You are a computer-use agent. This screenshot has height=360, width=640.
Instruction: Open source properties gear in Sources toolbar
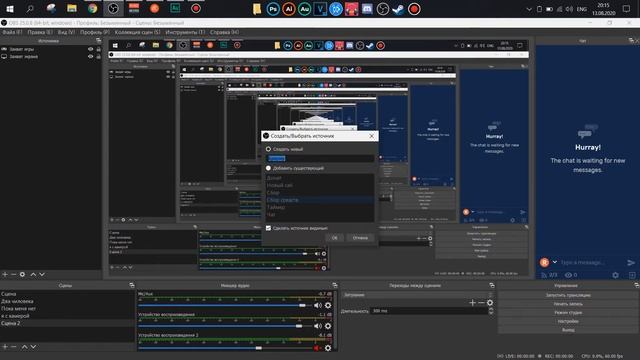tap(22, 274)
